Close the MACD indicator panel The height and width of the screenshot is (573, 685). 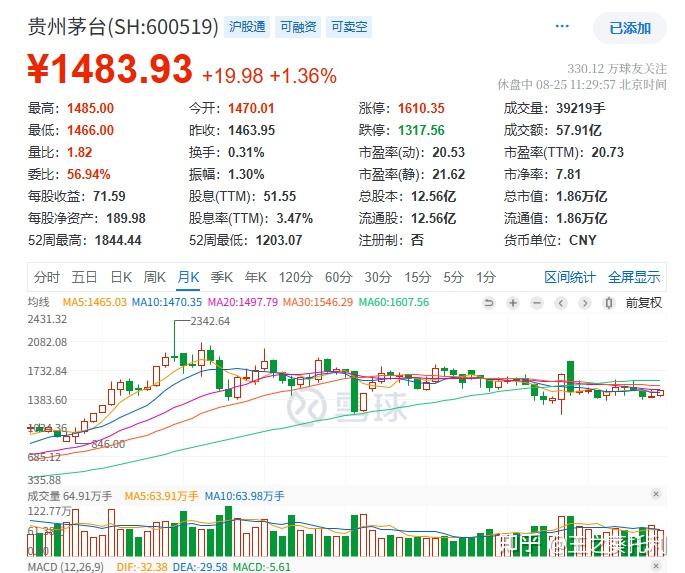pyautogui.click(x=656, y=566)
